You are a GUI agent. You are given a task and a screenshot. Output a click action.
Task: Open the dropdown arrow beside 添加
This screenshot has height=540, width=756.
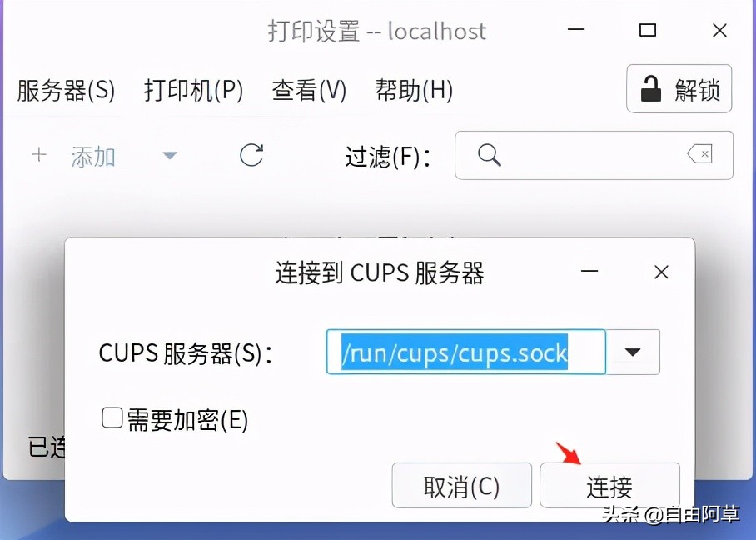170,156
